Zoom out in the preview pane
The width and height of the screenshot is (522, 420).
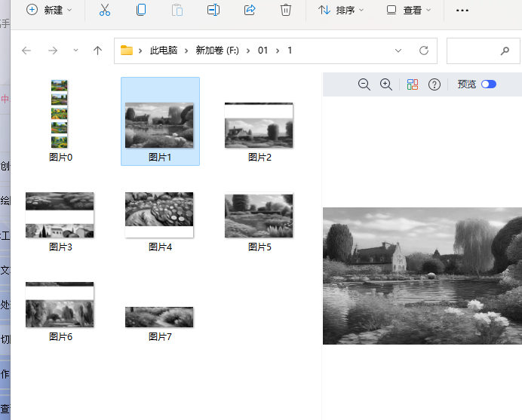pos(364,84)
